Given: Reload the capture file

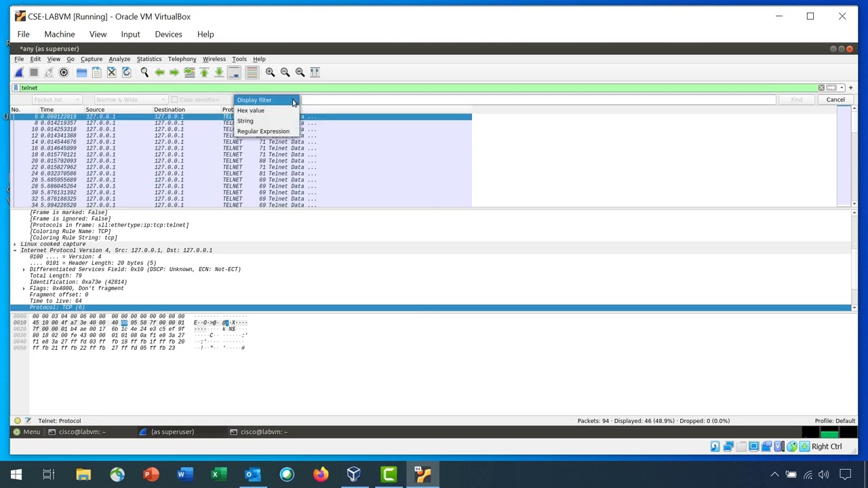Looking at the screenshot, I should (x=126, y=72).
